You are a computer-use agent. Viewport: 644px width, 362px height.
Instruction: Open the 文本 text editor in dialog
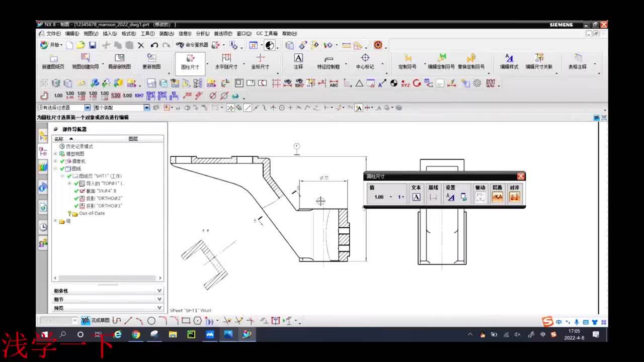(416, 197)
